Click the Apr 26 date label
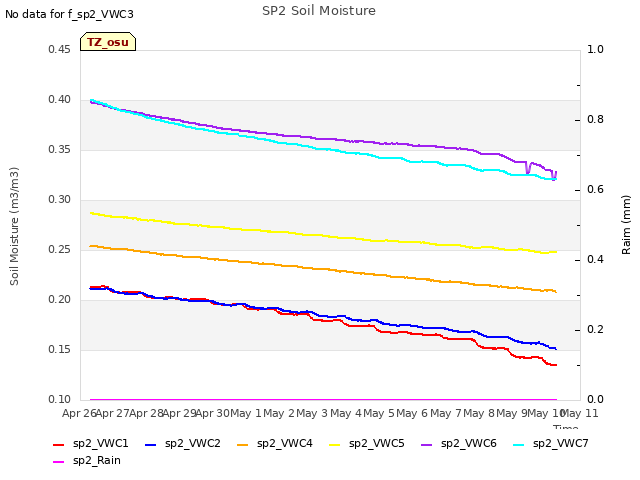 click(x=79, y=414)
